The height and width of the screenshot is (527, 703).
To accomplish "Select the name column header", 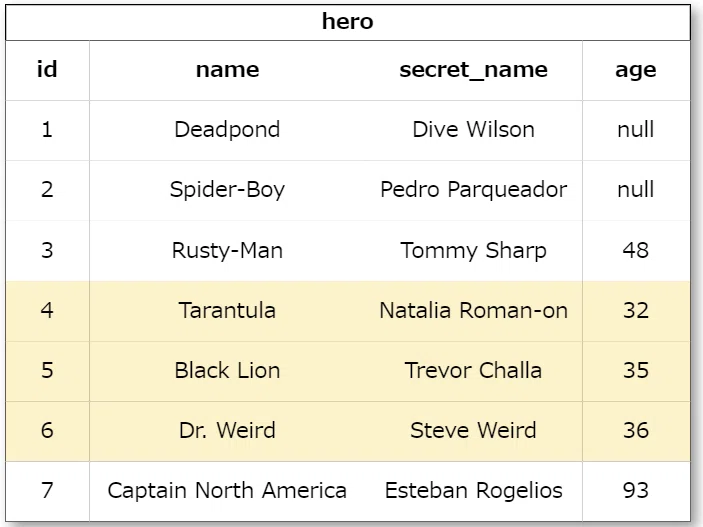I will pyautogui.click(x=227, y=70).
